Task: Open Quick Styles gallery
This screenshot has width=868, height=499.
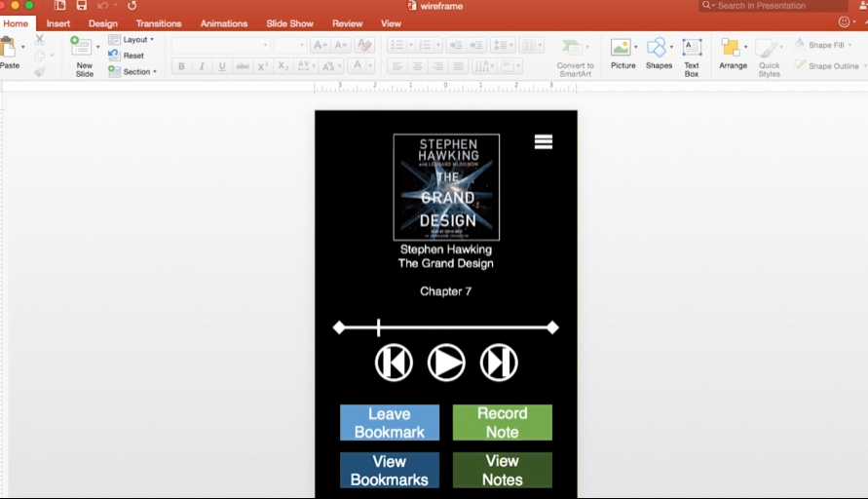Action: point(769,58)
